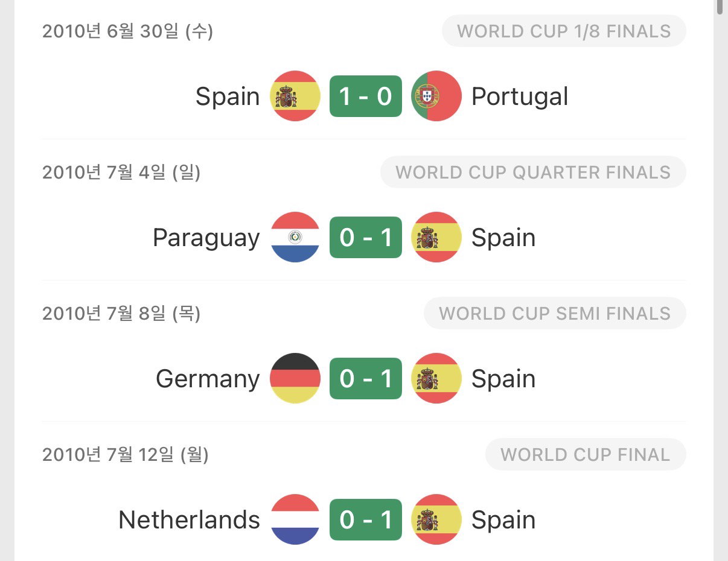Click Spain flag in semi finals match
728x561 pixels.
pyautogui.click(x=436, y=378)
